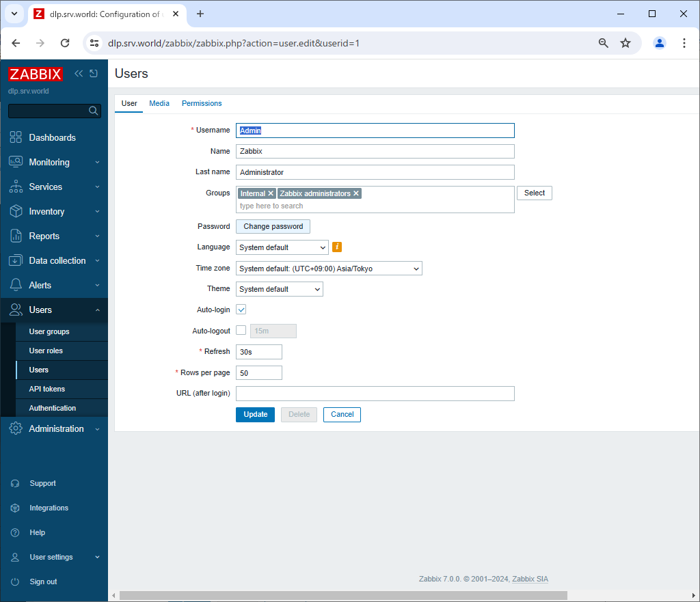Switch to the Media tab
Screen dimensions: 700x602
coord(159,103)
